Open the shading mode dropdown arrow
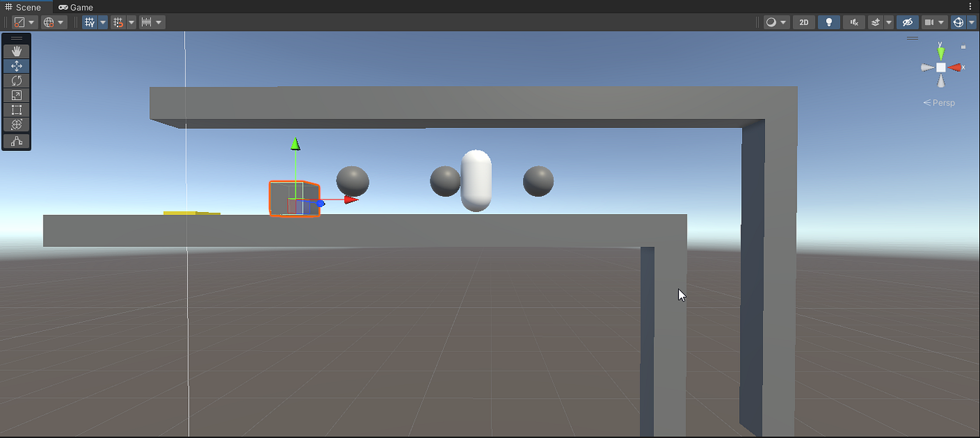Screen dimensions: 980x438 [784, 22]
